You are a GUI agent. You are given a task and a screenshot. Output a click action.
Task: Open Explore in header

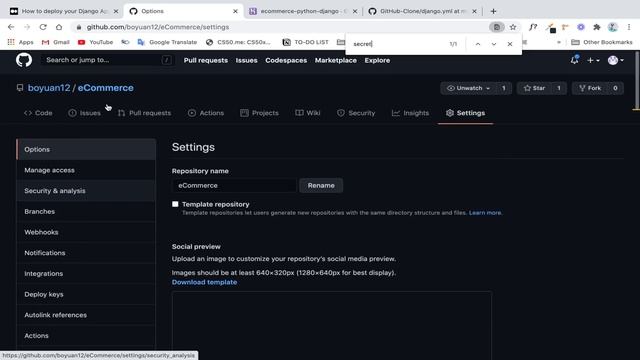point(377,60)
